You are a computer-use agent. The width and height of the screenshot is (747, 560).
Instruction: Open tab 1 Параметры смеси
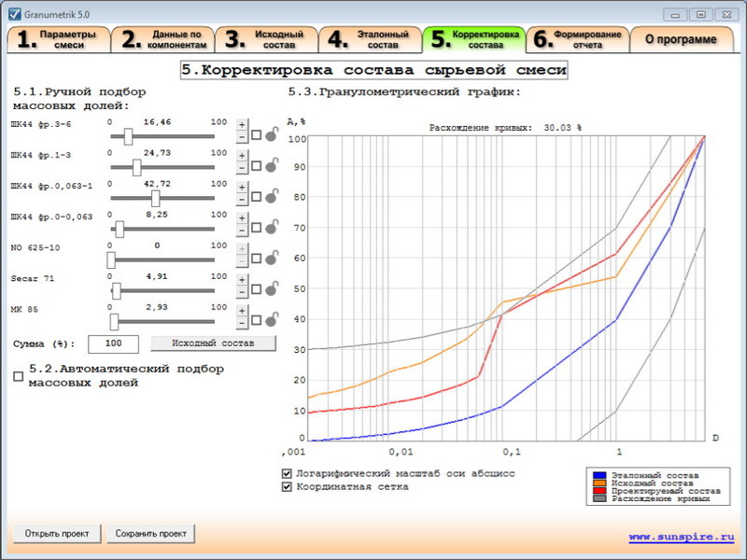tap(59, 40)
